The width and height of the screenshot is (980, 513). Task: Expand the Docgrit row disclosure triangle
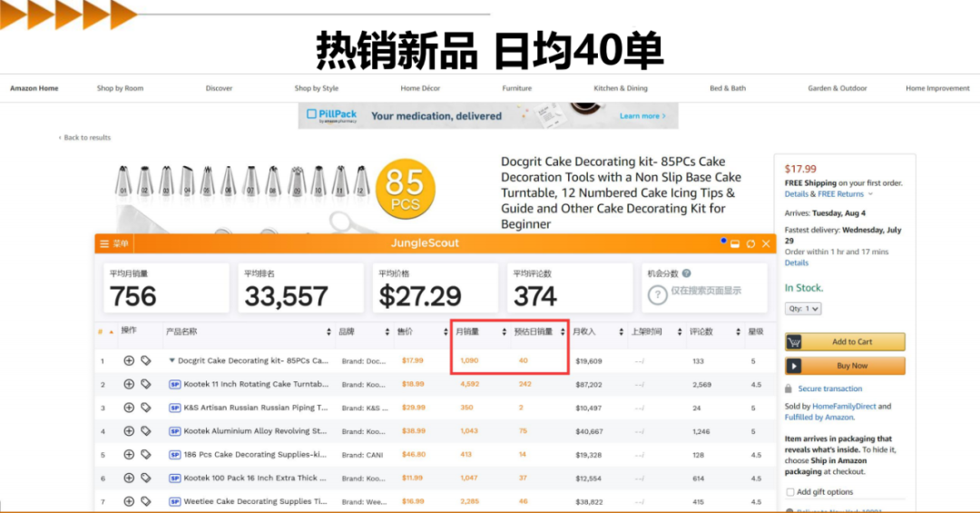[171, 360]
